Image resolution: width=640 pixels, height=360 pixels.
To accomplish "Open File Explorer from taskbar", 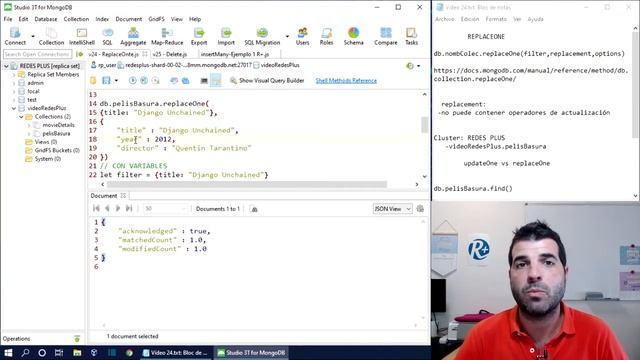I will [x=77, y=353].
